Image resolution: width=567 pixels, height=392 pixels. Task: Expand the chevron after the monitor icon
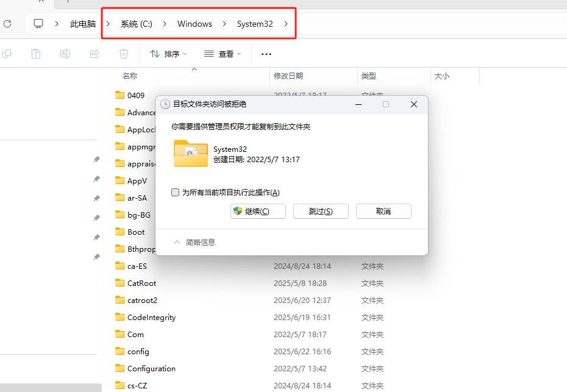(x=57, y=24)
